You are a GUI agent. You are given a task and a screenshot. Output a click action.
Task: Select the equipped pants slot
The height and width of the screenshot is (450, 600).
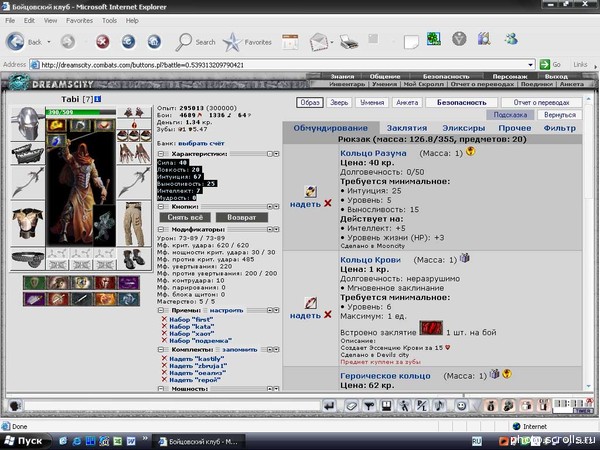(134, 224)
